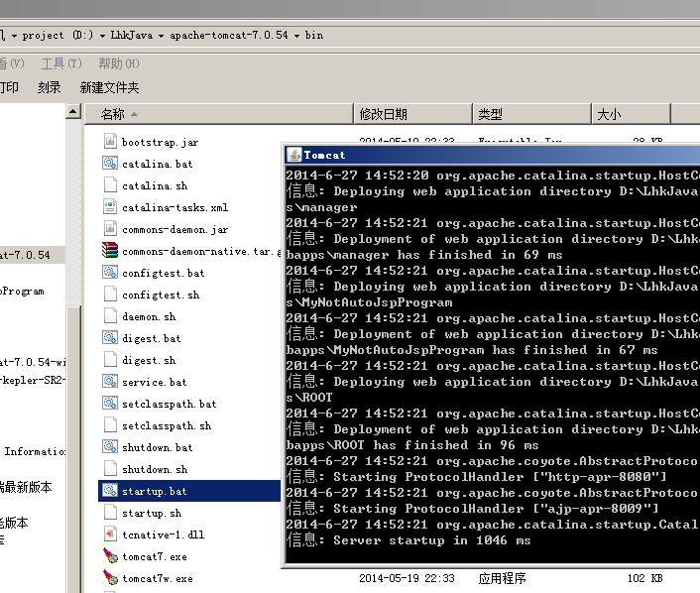Viewport: 700px width, 593px height.
Task: Open dropdown arrow before apache-tomcat-7.0.54 breadcrumb
Action: click(x=161, y=36)
